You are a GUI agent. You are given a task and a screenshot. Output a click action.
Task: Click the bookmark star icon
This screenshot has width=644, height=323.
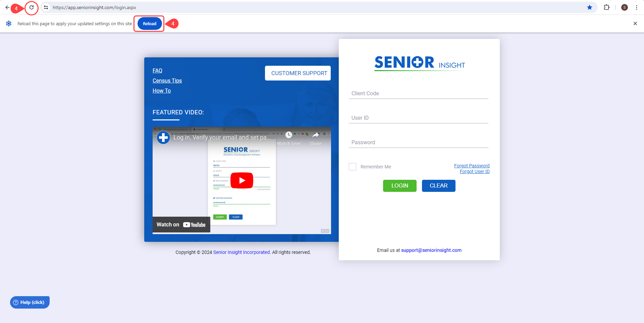(589, 7)
